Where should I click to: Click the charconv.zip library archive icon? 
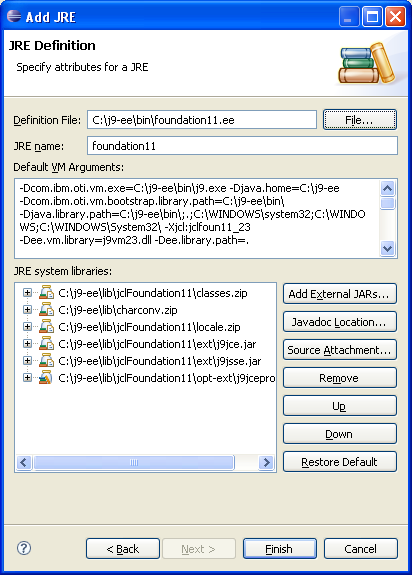pyautogui.click(x=47, y=310)
